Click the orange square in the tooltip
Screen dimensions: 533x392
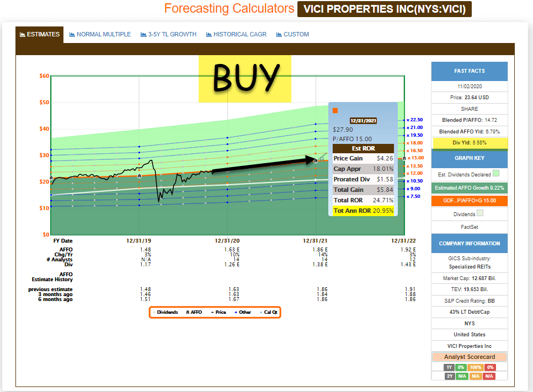click(x=335, y=110)
